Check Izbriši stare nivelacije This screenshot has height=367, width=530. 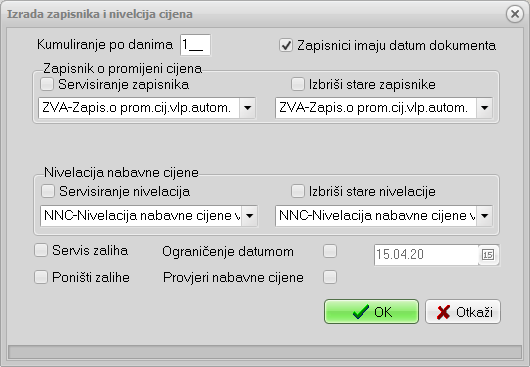coord(297,191)
